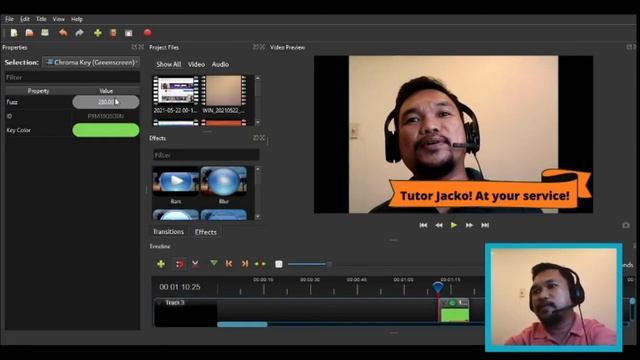Select the green screen clip on Track 3

coord(454,311)
